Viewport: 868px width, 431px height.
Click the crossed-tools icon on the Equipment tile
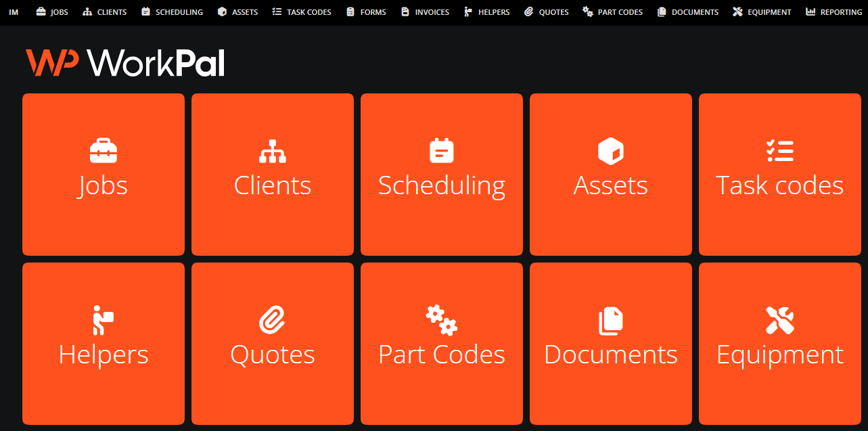(780, 320)
